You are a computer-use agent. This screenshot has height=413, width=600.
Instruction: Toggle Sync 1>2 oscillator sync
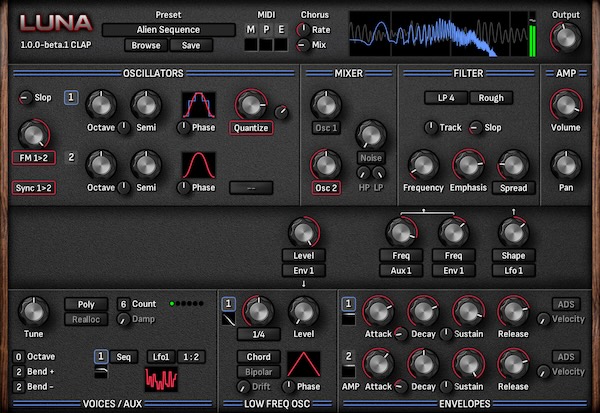click(x=34, y=188)
